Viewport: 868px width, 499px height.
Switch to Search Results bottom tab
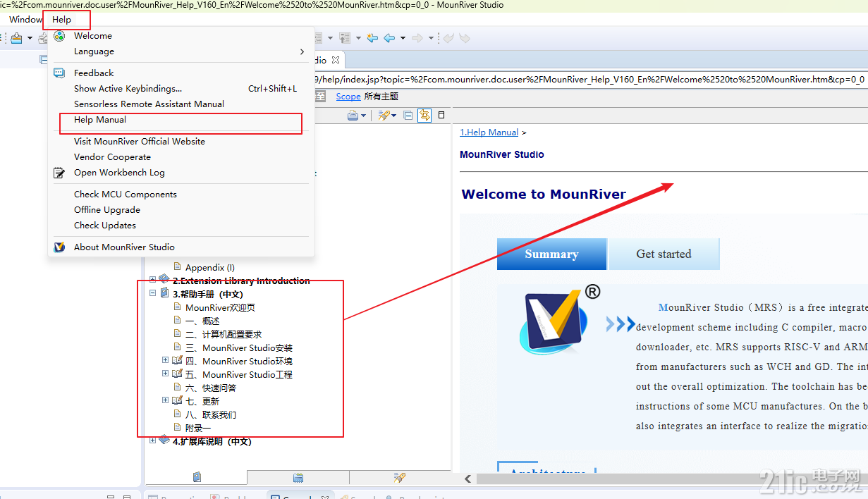coord(400,478)
